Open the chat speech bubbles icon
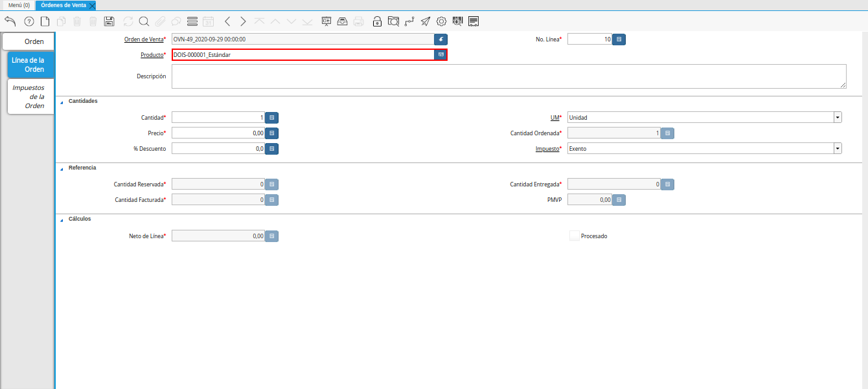Screen dimensions: 868x389 [x=176, y=21]
